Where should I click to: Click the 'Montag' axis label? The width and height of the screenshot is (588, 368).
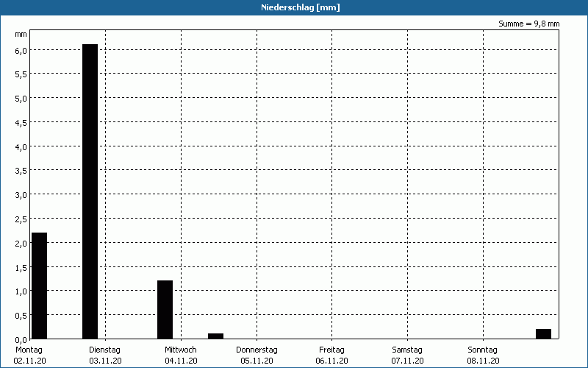tap(29, 350)
